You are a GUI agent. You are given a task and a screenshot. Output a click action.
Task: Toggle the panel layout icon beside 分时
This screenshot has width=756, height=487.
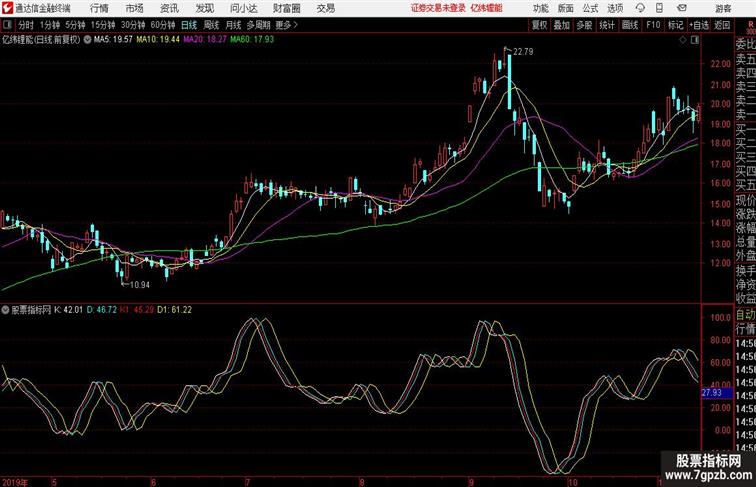coord(7,25)
